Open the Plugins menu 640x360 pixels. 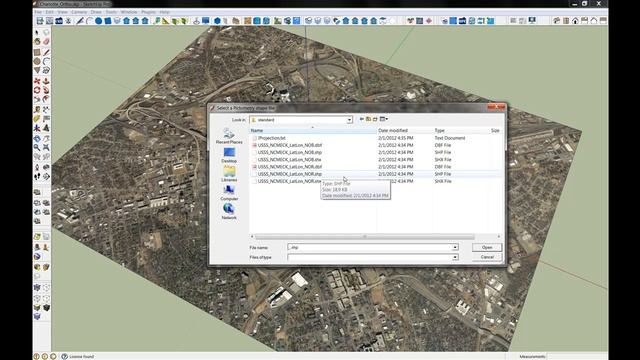(x=149, y=12)
